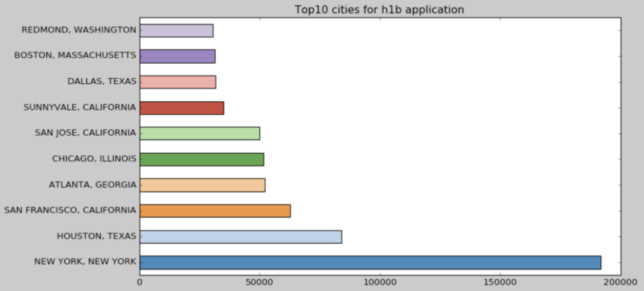Click the pink Dallas bar
644x291 pixels.
(178, 82)
